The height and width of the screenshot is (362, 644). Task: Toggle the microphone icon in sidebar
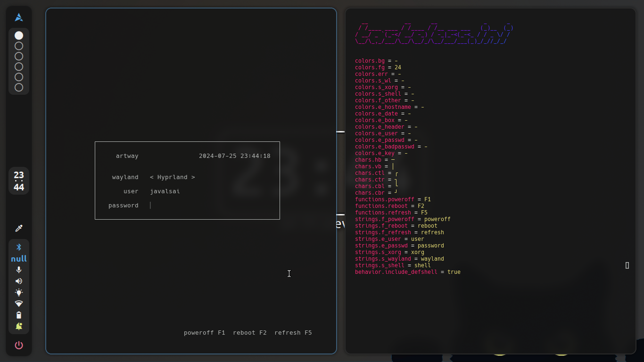[x=19, y=270]
